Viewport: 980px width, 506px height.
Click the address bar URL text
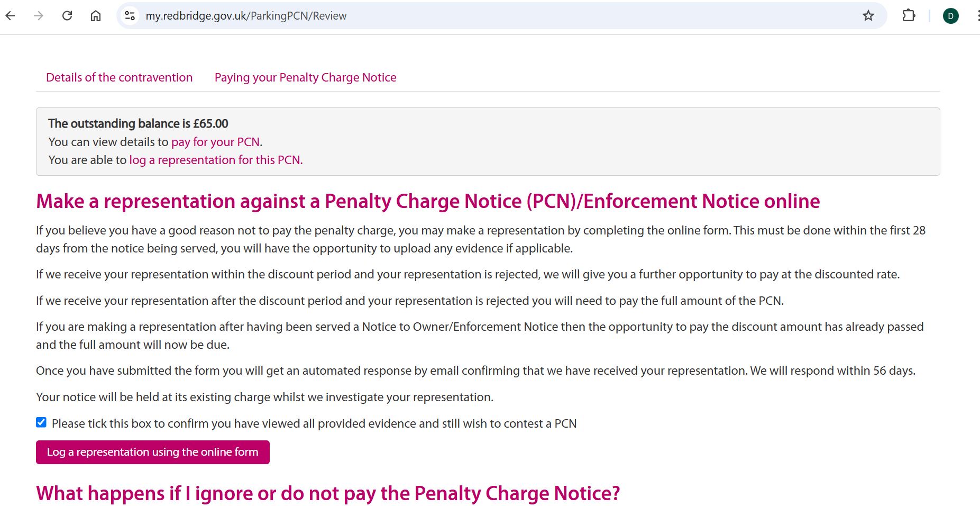[x=246, y=16]
